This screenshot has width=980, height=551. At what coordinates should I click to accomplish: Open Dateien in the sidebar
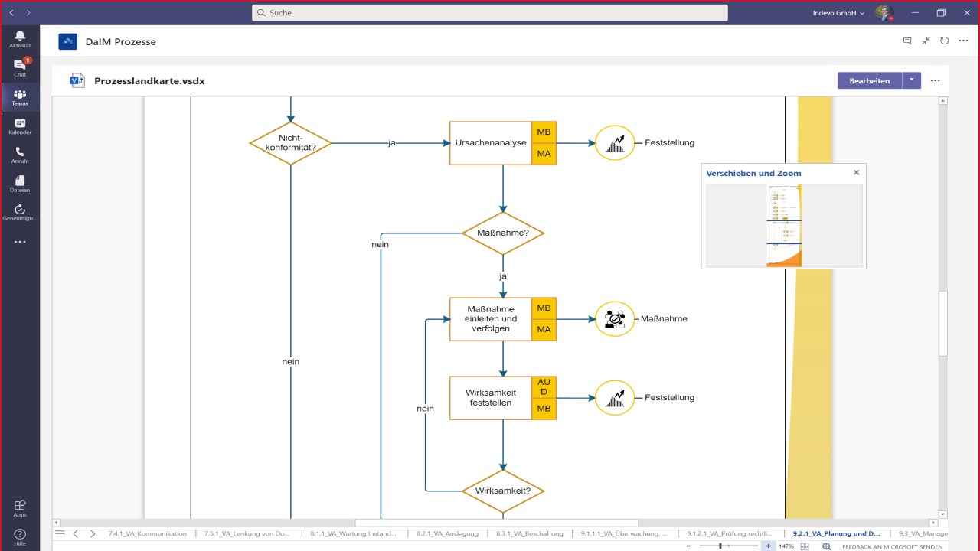[20, 184]
